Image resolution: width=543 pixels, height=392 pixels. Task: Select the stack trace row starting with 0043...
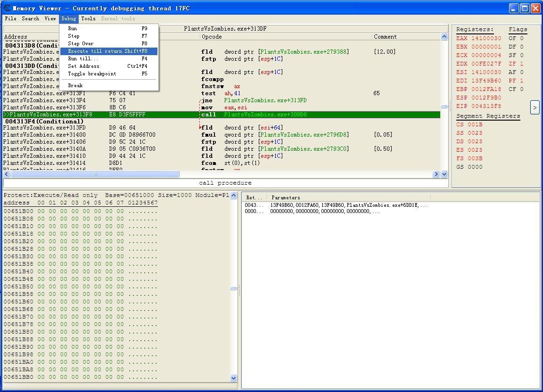[x=336, y=205]
